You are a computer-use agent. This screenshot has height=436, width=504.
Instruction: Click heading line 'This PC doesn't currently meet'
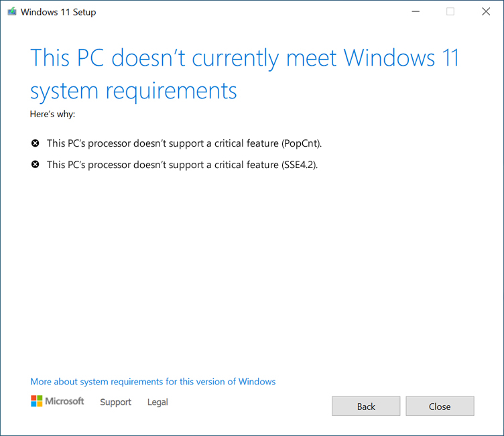click(184, 58)
